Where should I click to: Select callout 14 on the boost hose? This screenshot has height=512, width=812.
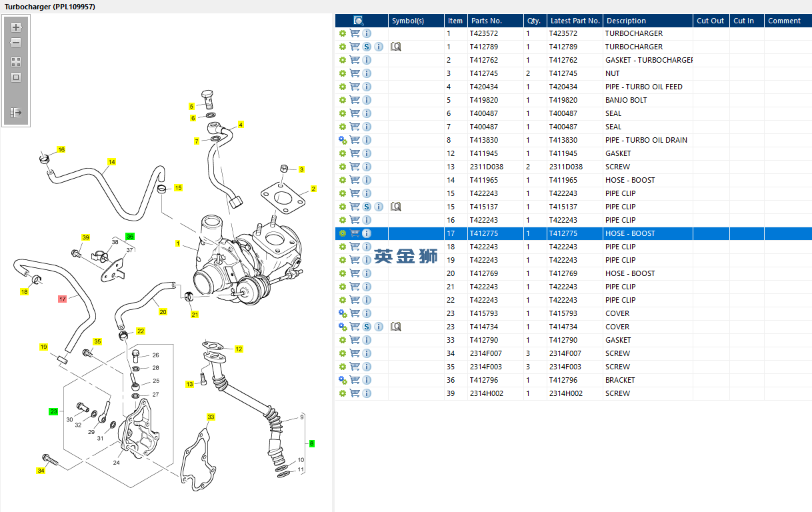click(112, 162)
